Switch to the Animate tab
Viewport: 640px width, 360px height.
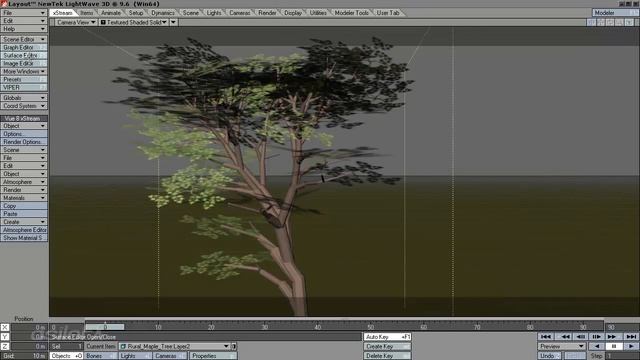(x=111, y=13)
